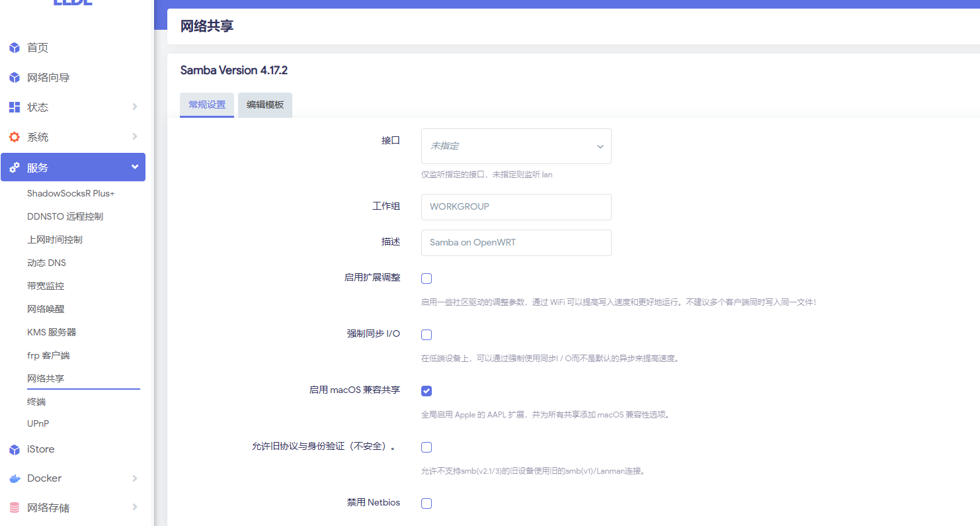Click the 网络存储 database icon
The image size is (980, 526).
click(x=15, y=507)
